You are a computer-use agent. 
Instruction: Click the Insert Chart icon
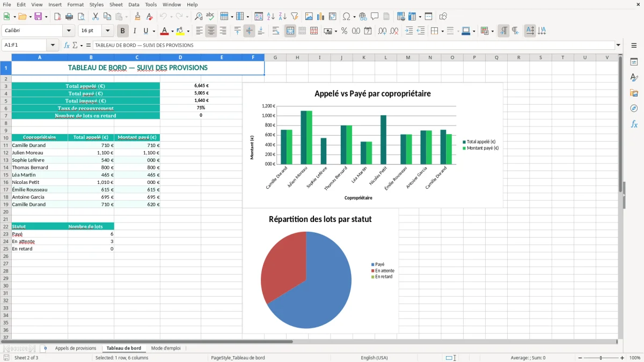click(321, 17)
